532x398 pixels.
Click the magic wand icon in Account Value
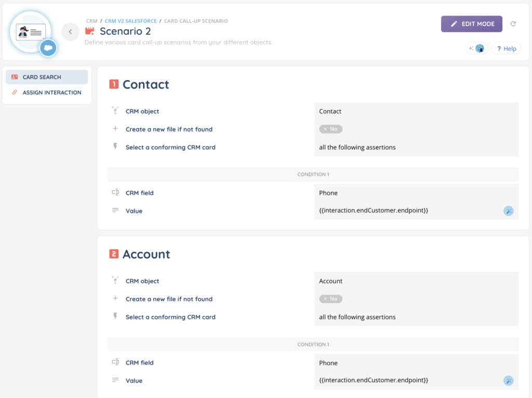point(509,380)
